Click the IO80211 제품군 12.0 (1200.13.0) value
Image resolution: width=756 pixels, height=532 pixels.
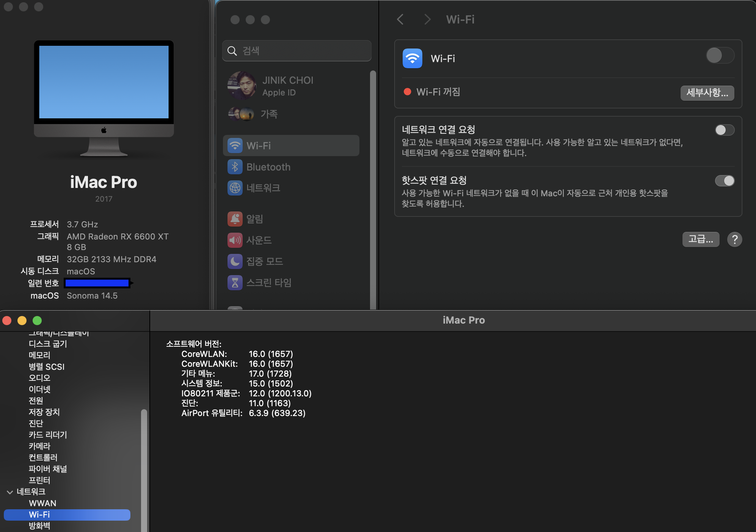[x=280, y=393]
